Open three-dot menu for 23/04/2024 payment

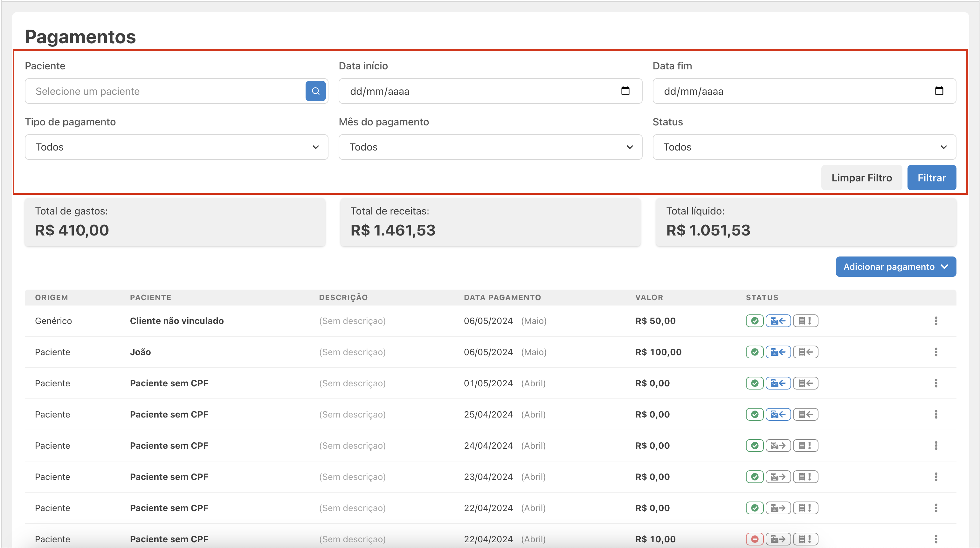(x=936, y=477)
